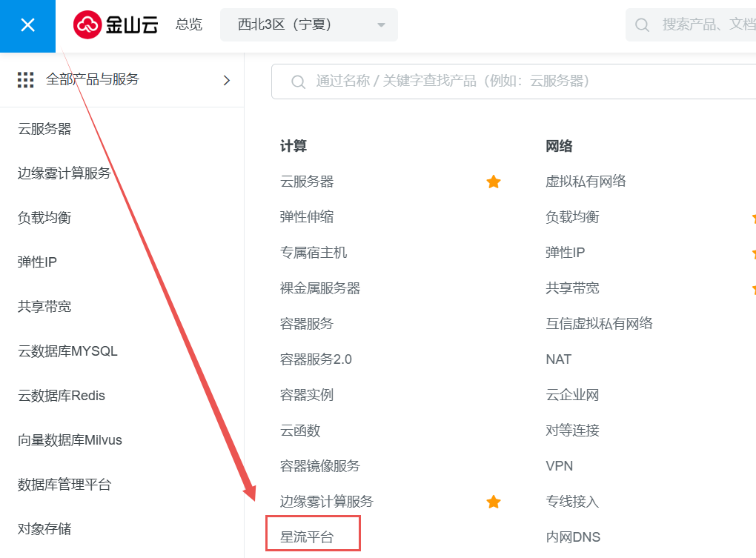Open 星流平台 product link

tap(307, 537)
